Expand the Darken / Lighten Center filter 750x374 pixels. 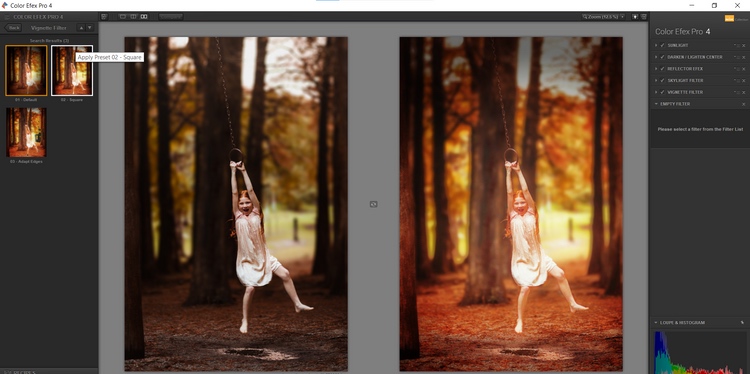656,57
